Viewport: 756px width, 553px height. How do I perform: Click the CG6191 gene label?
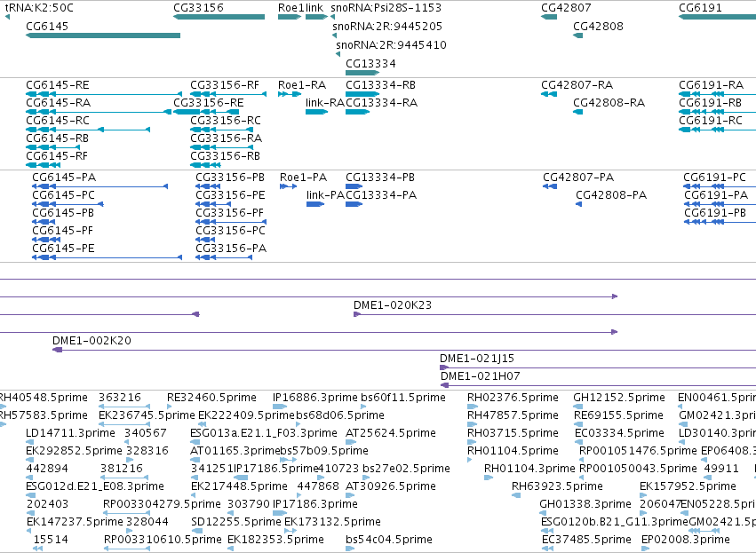700,8
